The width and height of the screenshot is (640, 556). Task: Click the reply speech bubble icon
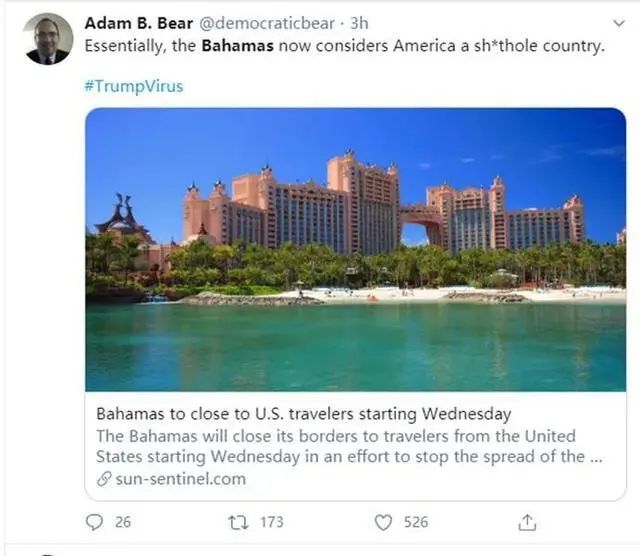tap(95, 522)
